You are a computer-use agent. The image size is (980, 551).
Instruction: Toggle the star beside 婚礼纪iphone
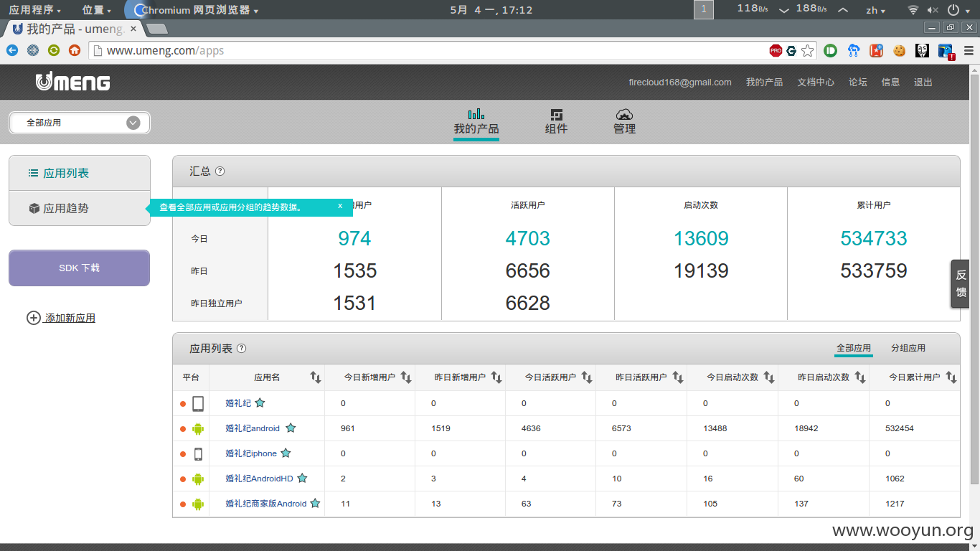(x=286, y=453)
